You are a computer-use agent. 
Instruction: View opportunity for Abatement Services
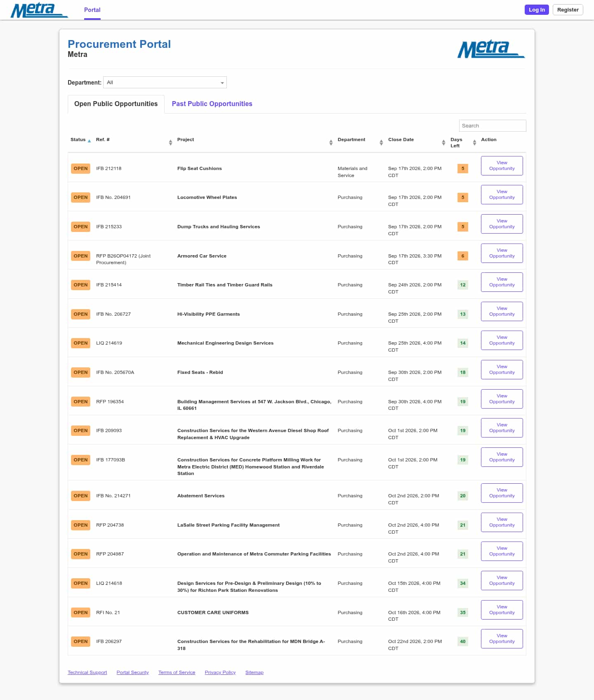coord(502,493)
